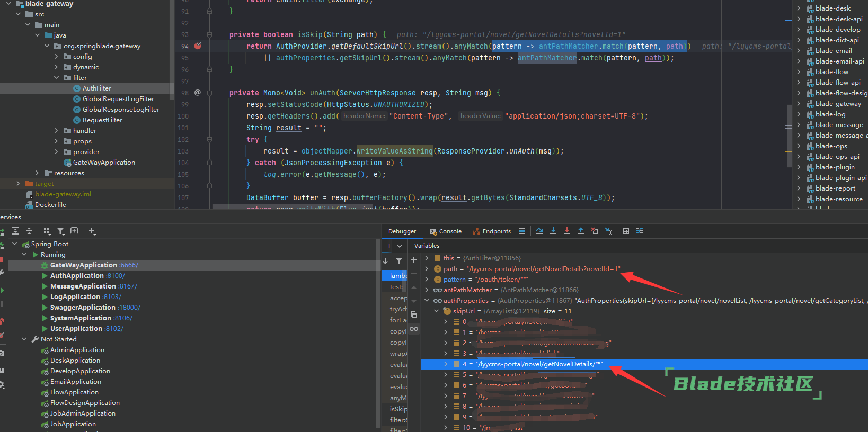Image resolution: width=868 pixels, height=432 pixels.
Task: Click the red Force Step Into icon
Action: 567,231
